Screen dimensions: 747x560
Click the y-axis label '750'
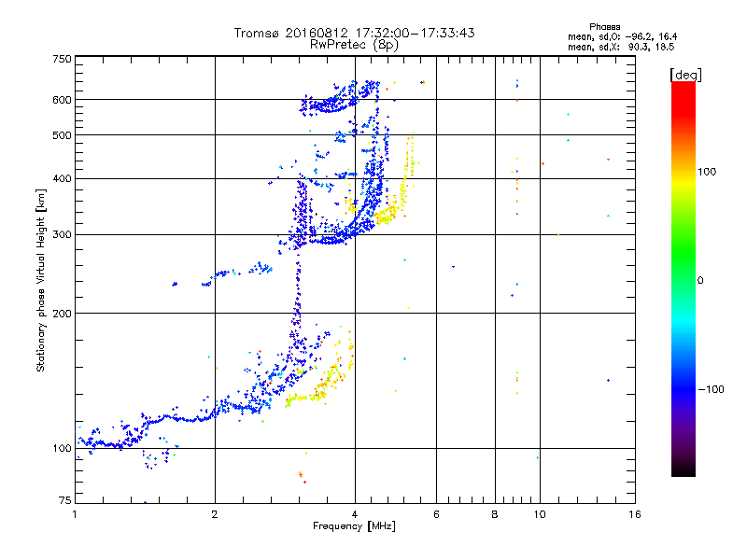[x=62, y=59]
